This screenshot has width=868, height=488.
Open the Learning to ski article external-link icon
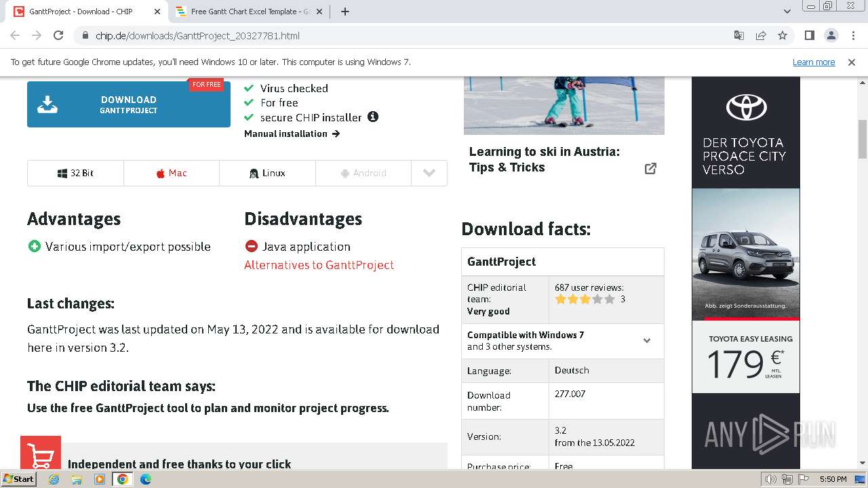650,168
